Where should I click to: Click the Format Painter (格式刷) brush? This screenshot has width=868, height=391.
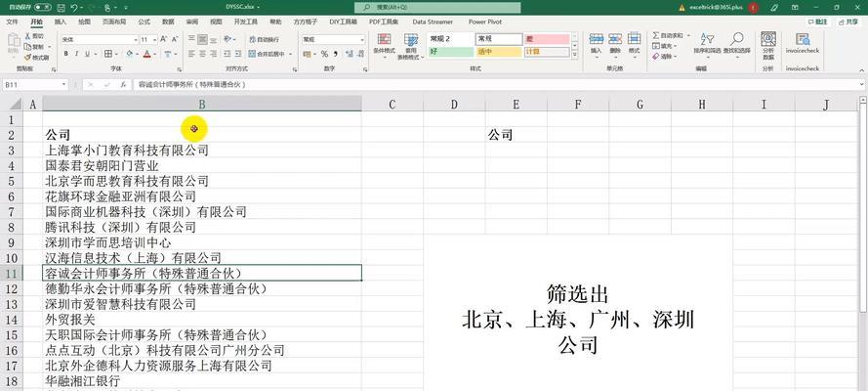tap(27, 58)
